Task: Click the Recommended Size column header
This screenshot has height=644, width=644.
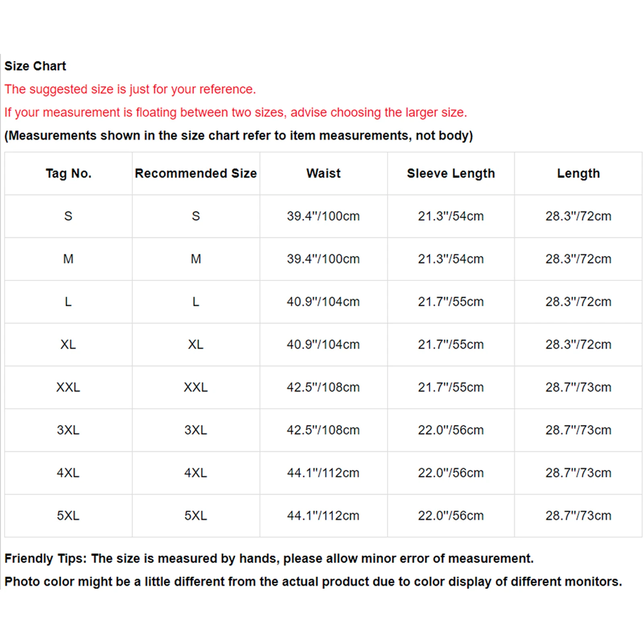Action: click(196, 173)
